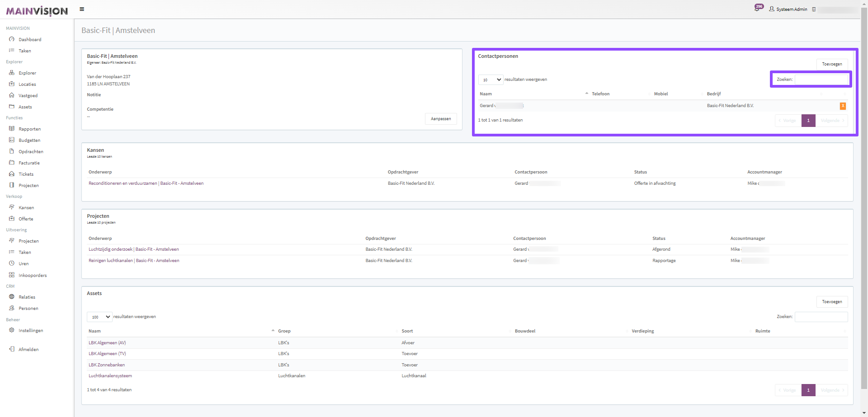Sort contacts by Naam column header
Viewport: 868px width, 417px height.
(x=486, y=94)
